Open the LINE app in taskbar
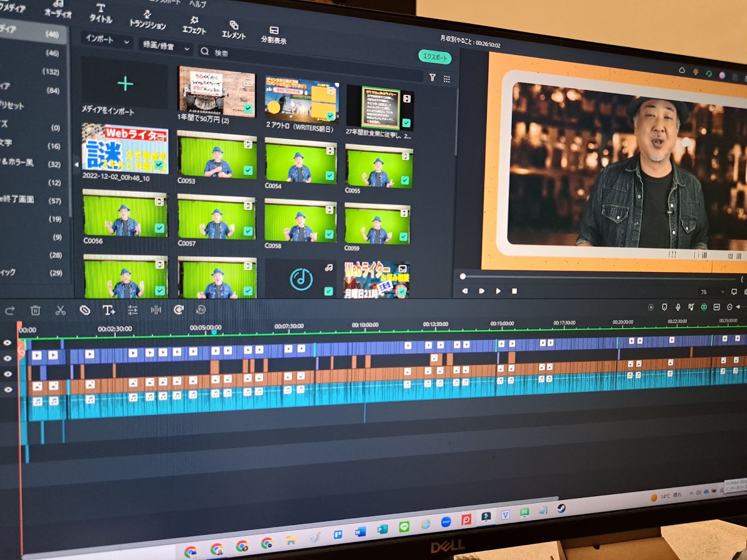747x560 pixels. [404, 527]
